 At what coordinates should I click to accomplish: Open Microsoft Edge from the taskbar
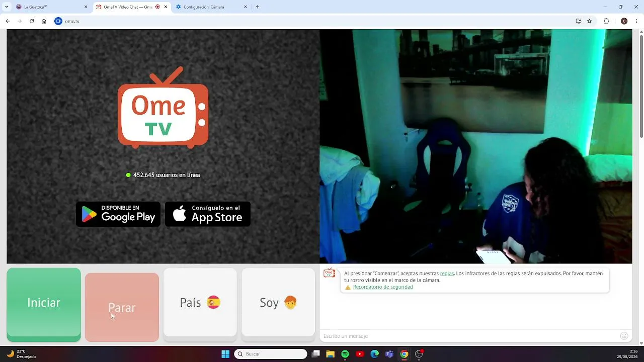[x=375, y=354]
